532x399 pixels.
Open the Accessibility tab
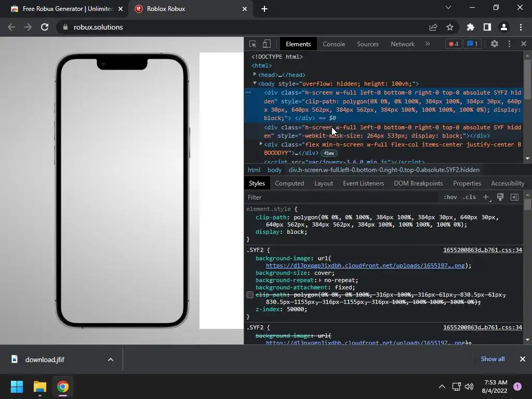coord(508,183)
